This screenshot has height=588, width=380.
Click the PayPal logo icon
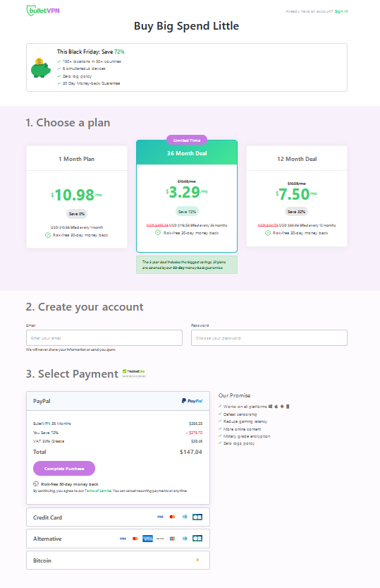(x=192, y=401)
